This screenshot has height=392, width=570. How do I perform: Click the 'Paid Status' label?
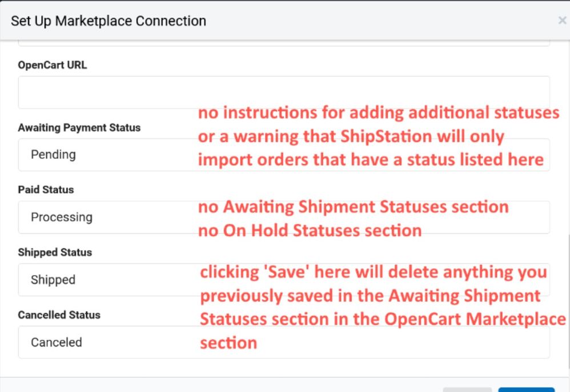[46, 189]
